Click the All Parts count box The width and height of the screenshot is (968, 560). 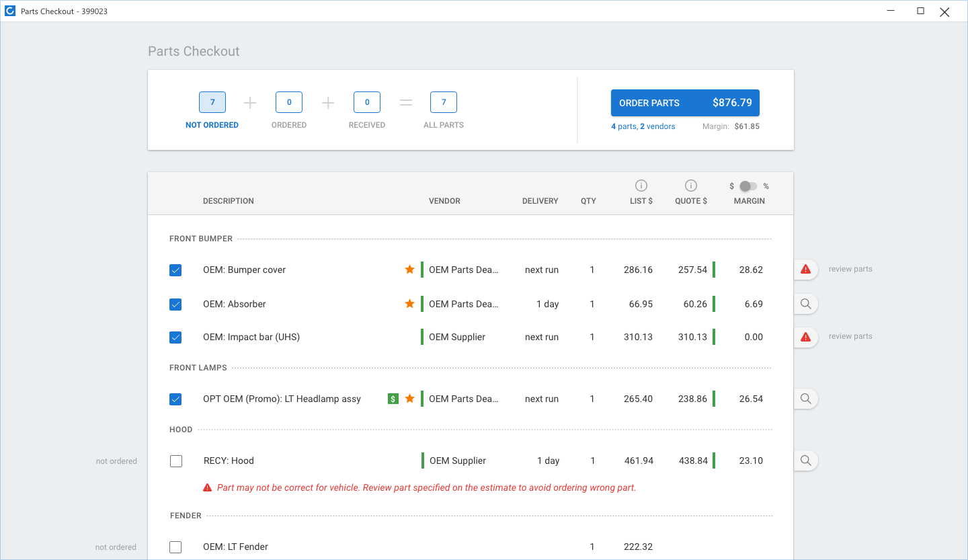[444, 103]
